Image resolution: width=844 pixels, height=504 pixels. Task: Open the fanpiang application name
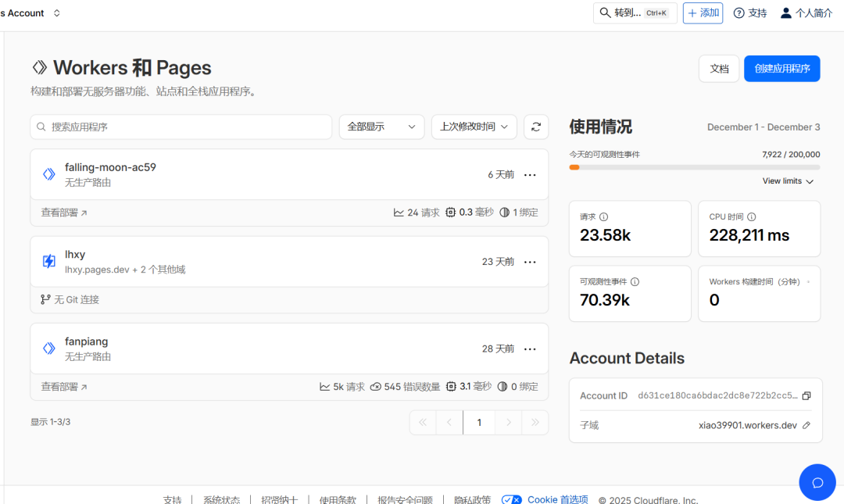pyautogui.click(x=86, y=341)
